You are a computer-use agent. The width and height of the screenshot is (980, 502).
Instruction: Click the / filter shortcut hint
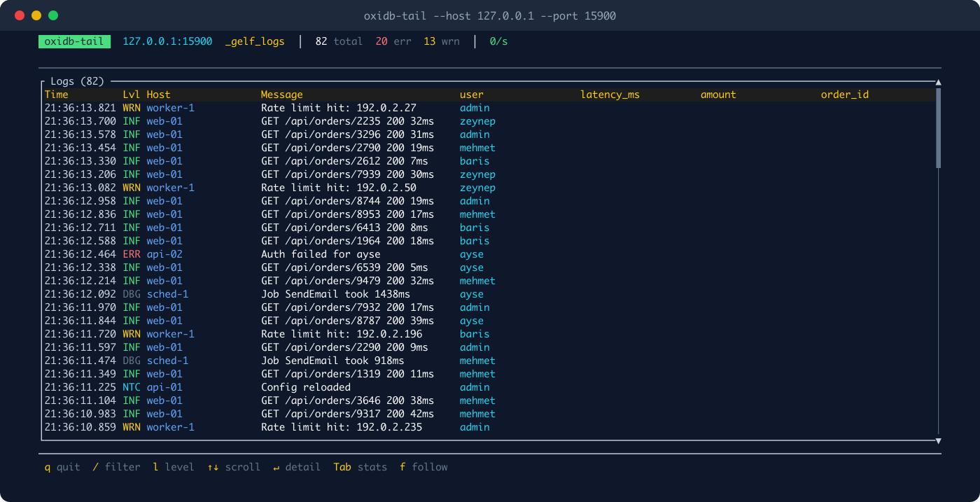pyautogui.click(x=117, y=467)
